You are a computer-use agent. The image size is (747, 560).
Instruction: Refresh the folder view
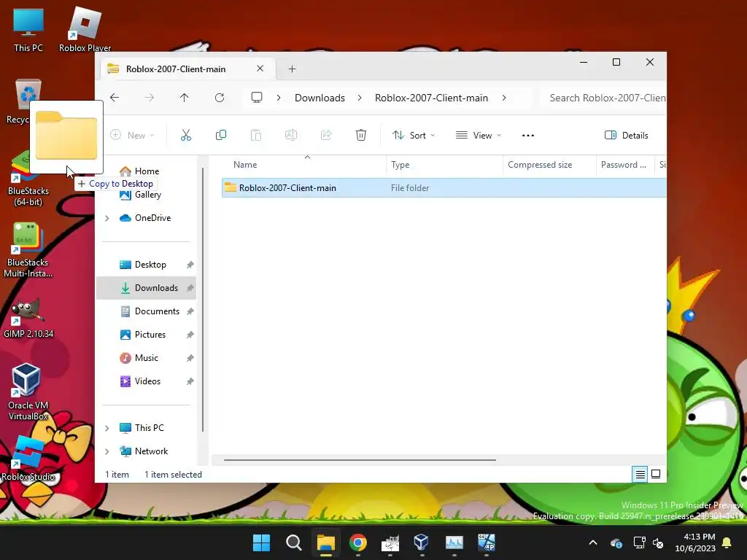tap(219, 98)
